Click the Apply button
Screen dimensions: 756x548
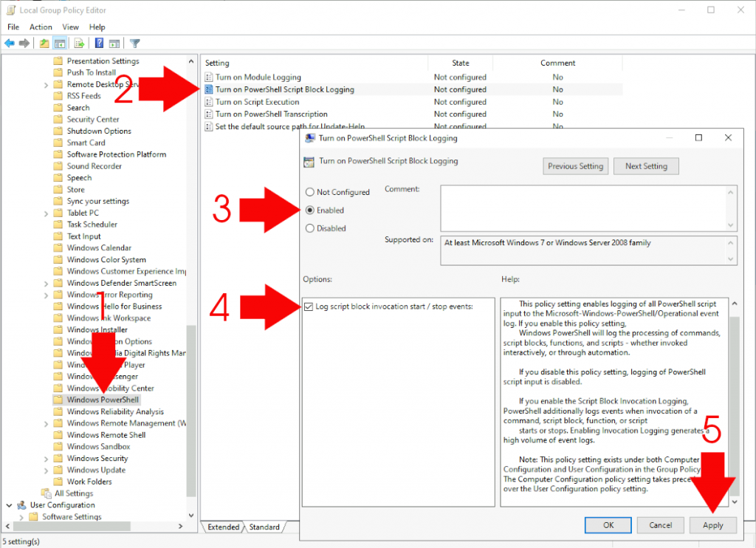(712, 525)
